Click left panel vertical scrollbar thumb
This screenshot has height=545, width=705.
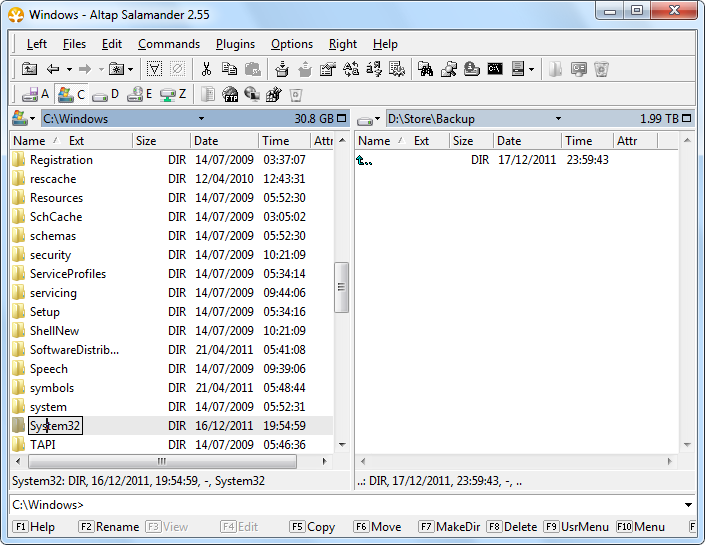(x=341, y=287)
